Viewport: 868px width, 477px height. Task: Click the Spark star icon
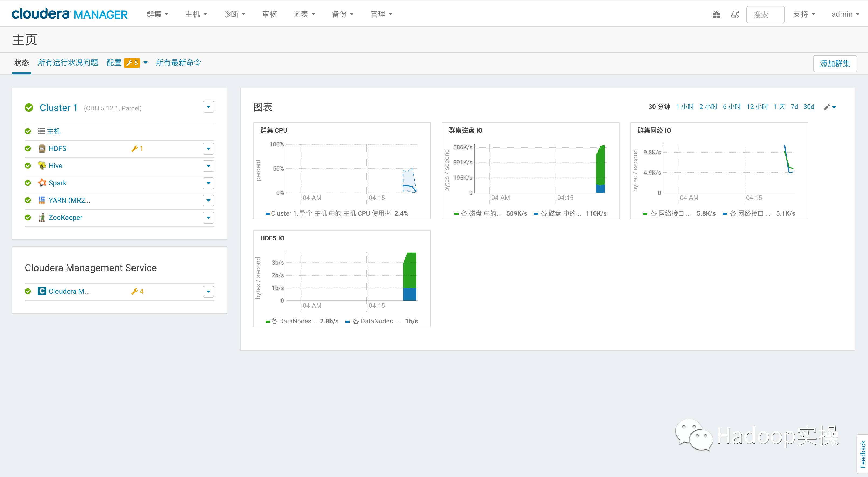click(x=42, y=183)
